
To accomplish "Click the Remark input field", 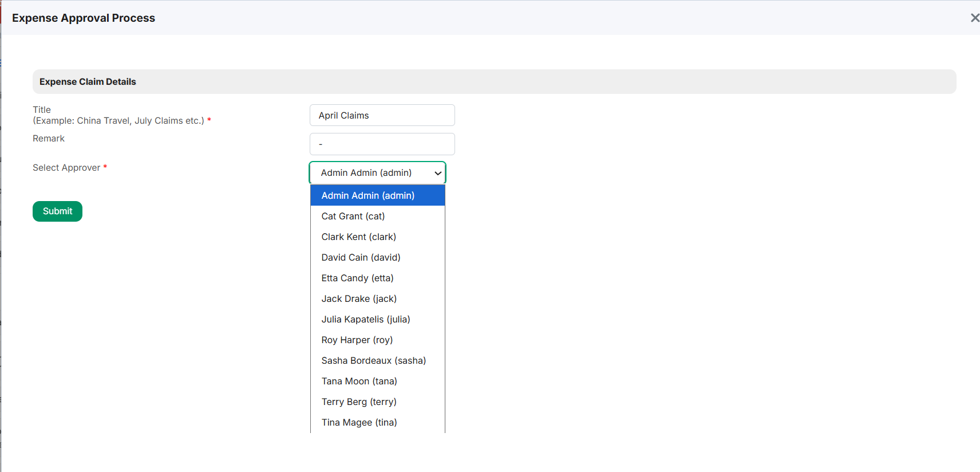I will coord(382,144).
